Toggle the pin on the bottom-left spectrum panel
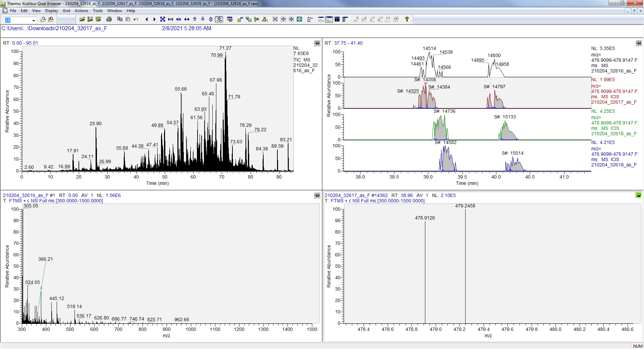 coord(317,195)
